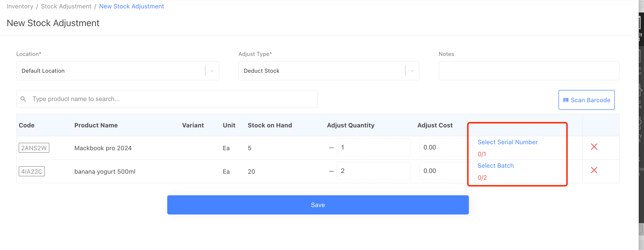Open Select Serial Number for Mackbook
The image size is (644, 250).
pyautogui.click(x=507, y=142)
